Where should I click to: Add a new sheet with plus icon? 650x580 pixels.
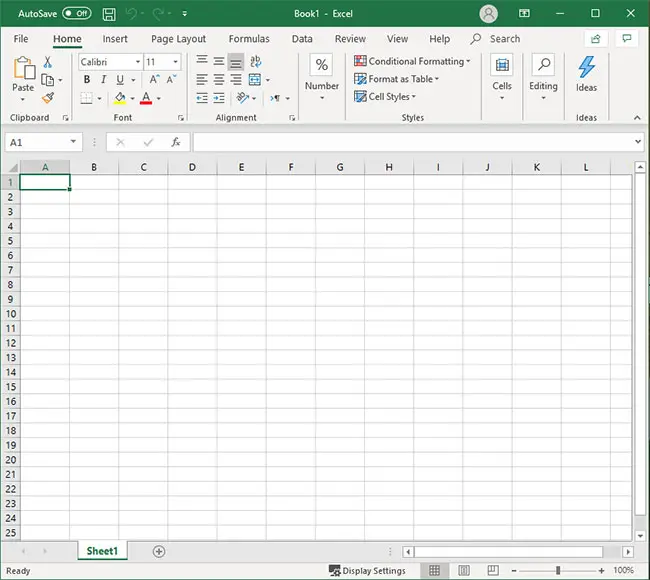(x=159, y=551)
